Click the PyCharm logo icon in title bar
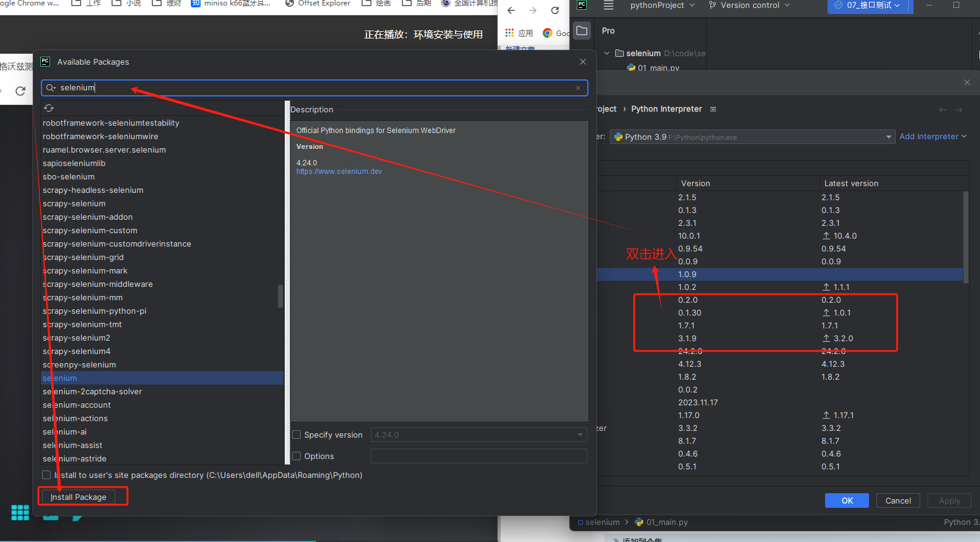 tap(582, 5)
